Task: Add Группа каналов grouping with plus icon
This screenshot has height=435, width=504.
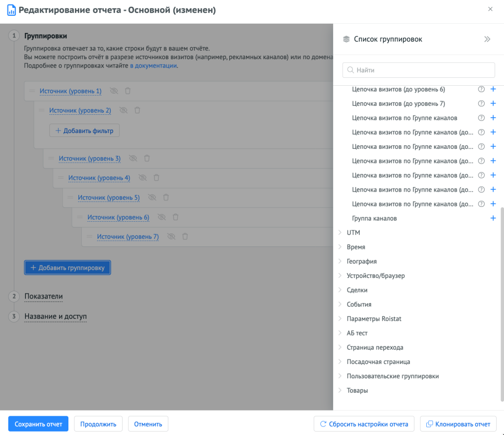Action: (x=493, y=218)
